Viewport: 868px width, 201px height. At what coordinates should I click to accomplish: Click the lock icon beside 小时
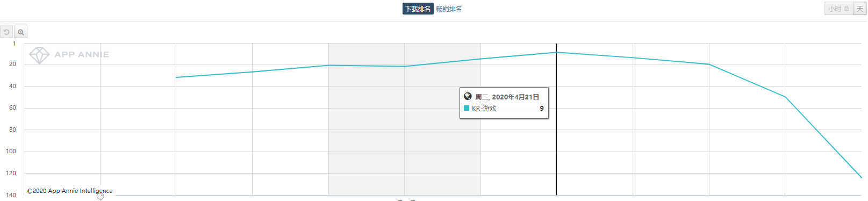(x=847, y=9)
